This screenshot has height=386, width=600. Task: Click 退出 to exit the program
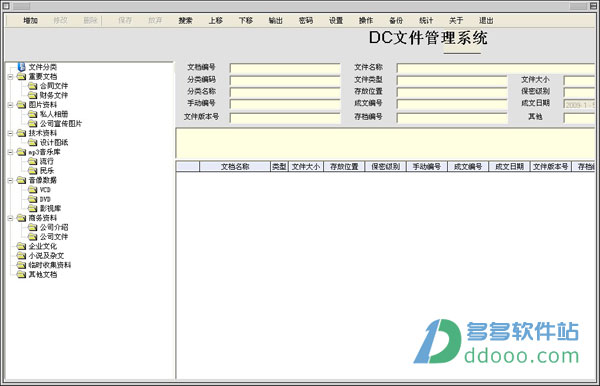(486, 21)
